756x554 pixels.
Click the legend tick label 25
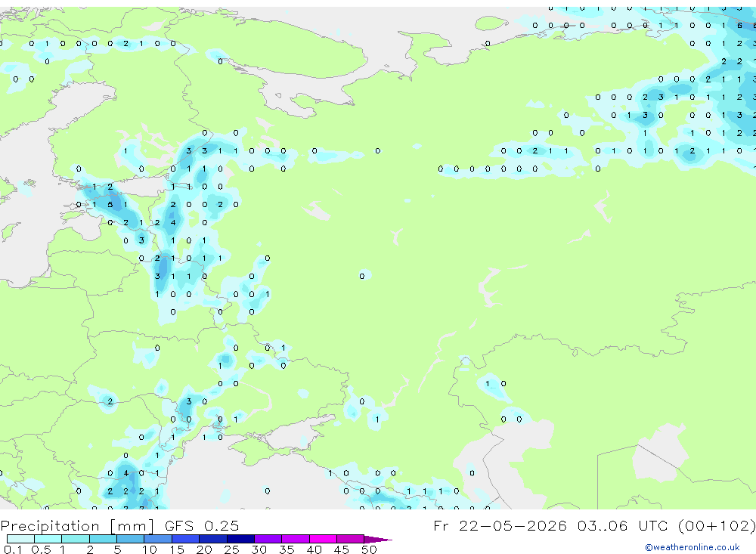(x=231, y=549)
